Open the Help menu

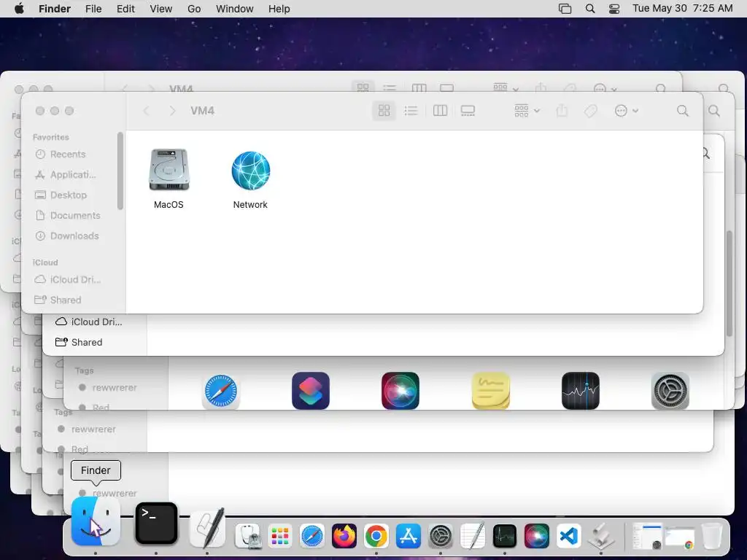pos(279,9)
